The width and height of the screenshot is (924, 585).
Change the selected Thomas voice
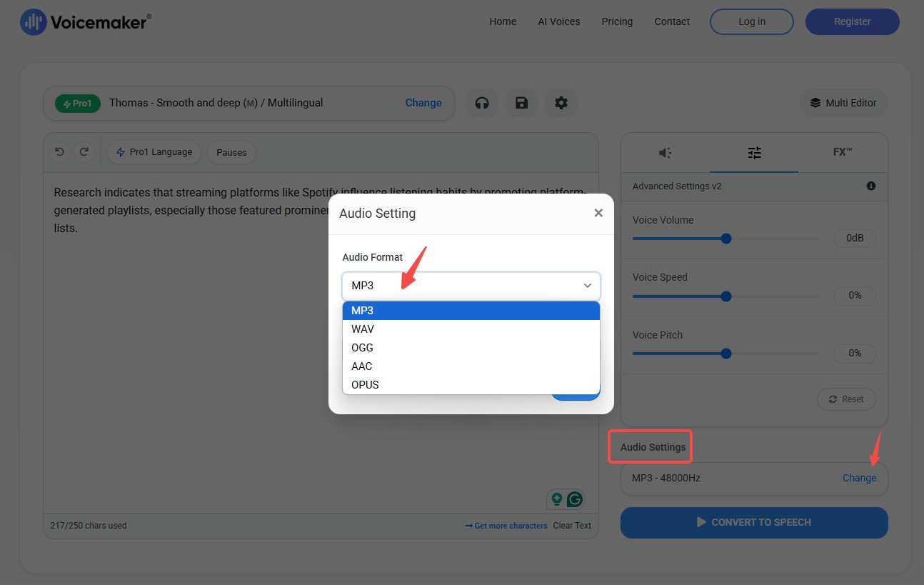(423, 103)
